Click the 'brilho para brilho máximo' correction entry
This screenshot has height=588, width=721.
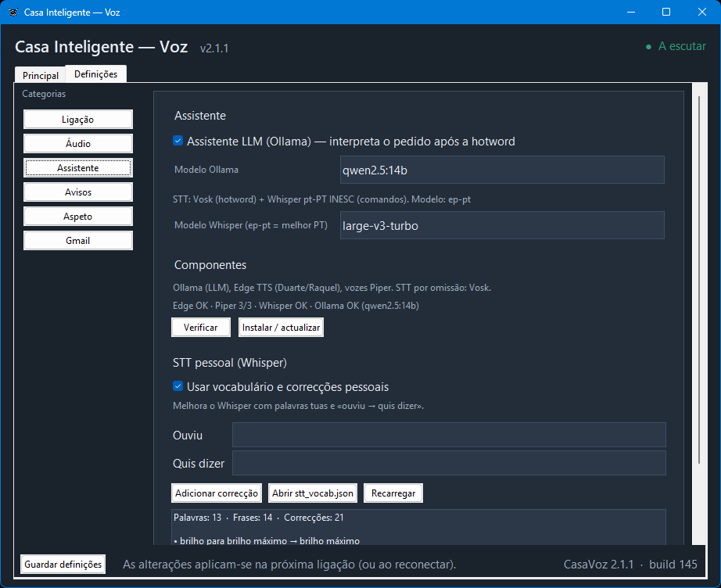pos(267,540)
